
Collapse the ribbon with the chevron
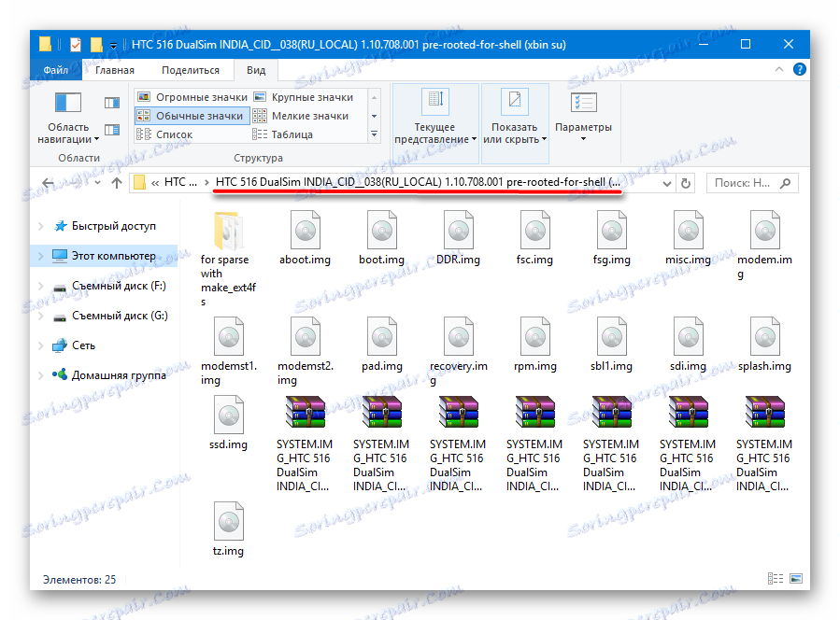779,70
